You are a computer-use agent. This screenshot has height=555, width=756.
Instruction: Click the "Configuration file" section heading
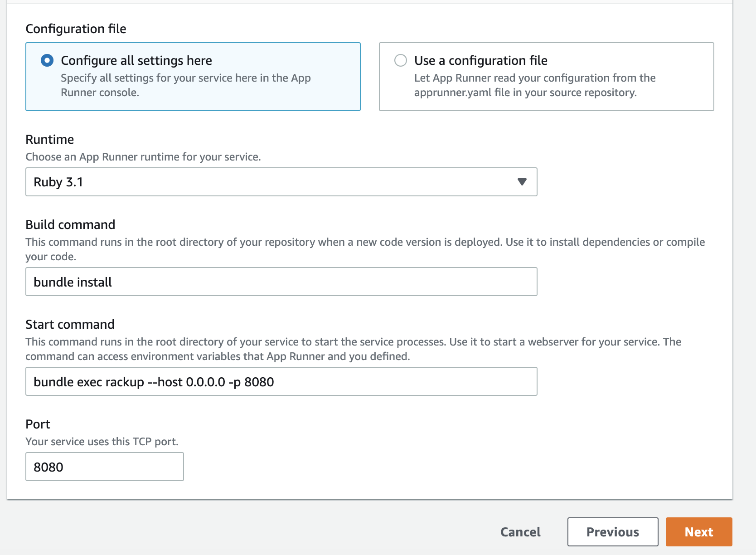click(x=76, y=29)
